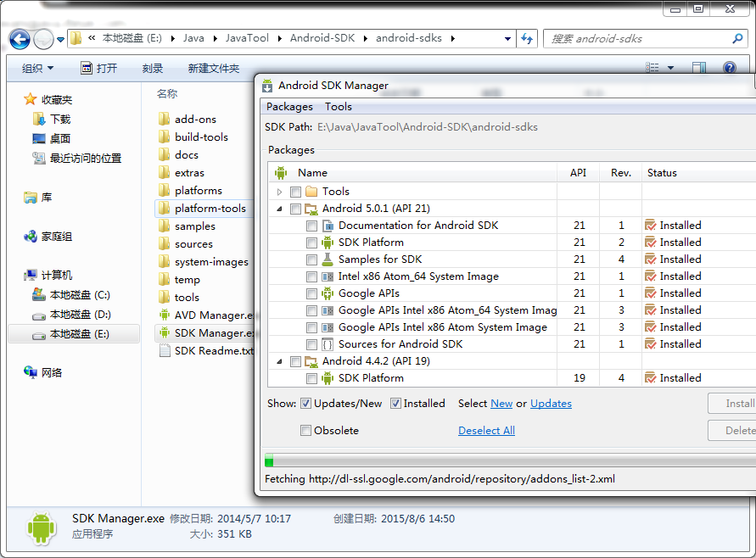756x558 pixels.
Task: Select the SDK Manager.exe android icon in file list
Action: coord(165,333)
